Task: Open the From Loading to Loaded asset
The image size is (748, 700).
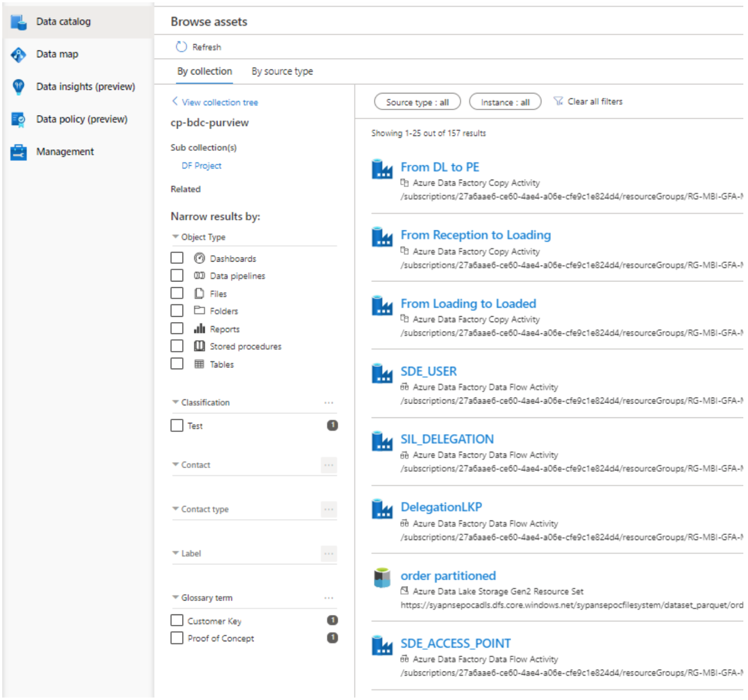Action: tap(468, 303)
